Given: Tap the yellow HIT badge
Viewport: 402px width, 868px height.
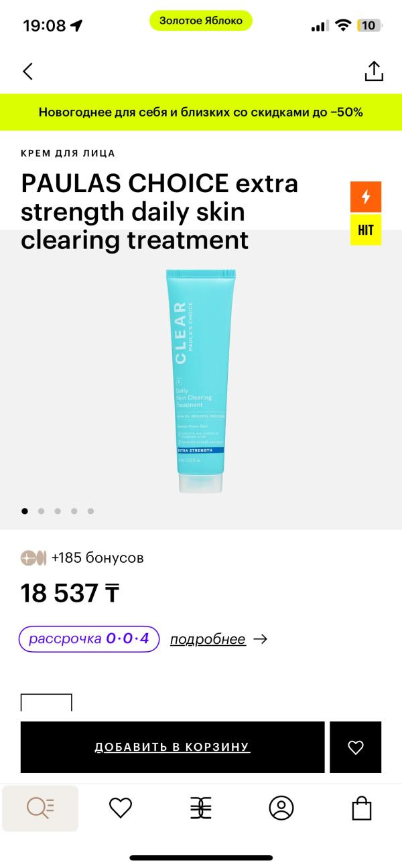Looking at the screenshot, I should pyautogui.click(x=366, y=230).
